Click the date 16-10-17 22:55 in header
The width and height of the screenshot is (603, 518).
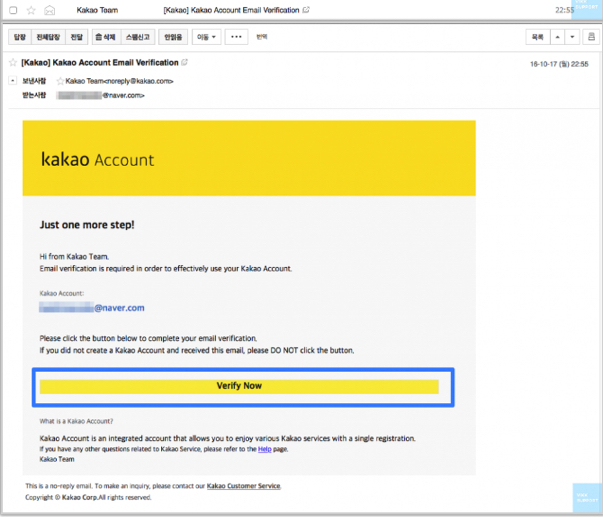[x=559, y=64]
